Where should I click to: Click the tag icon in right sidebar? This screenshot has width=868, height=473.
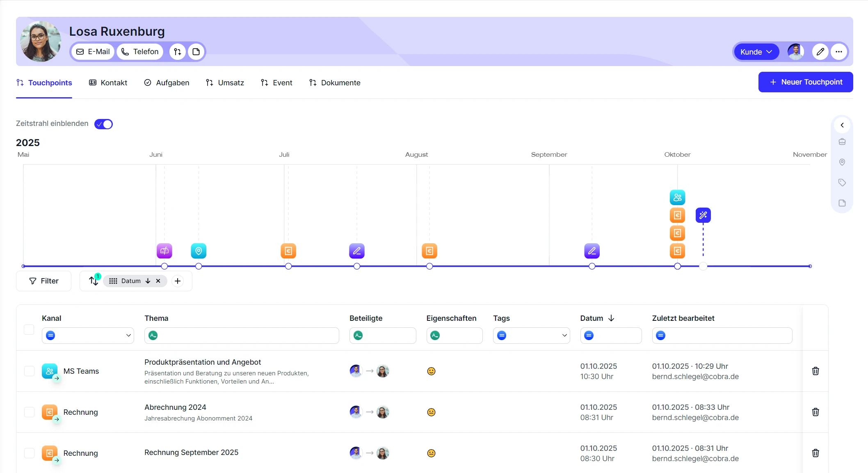[x=842, y=183]
